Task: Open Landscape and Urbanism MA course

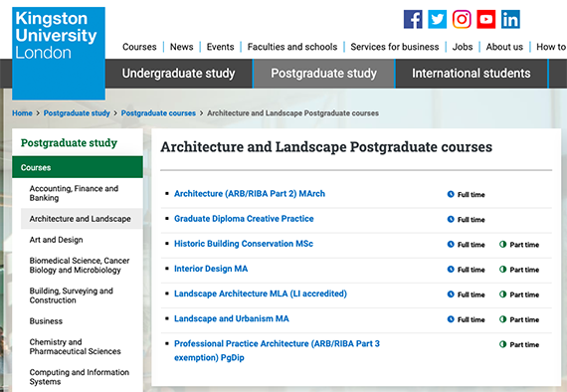Action: pos(232,318)
